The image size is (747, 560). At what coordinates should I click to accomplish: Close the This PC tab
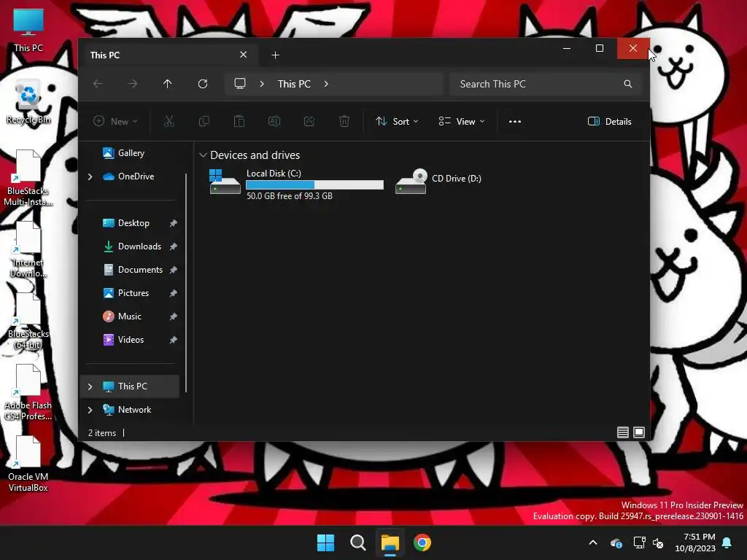click(244, 55)
